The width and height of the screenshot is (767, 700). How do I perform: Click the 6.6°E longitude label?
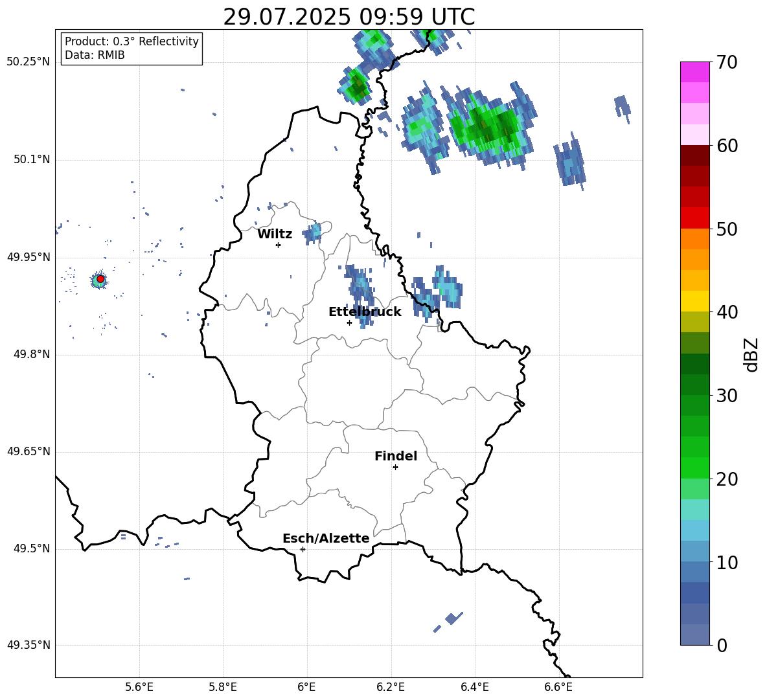pyautogui.click(x=558, y=687)
